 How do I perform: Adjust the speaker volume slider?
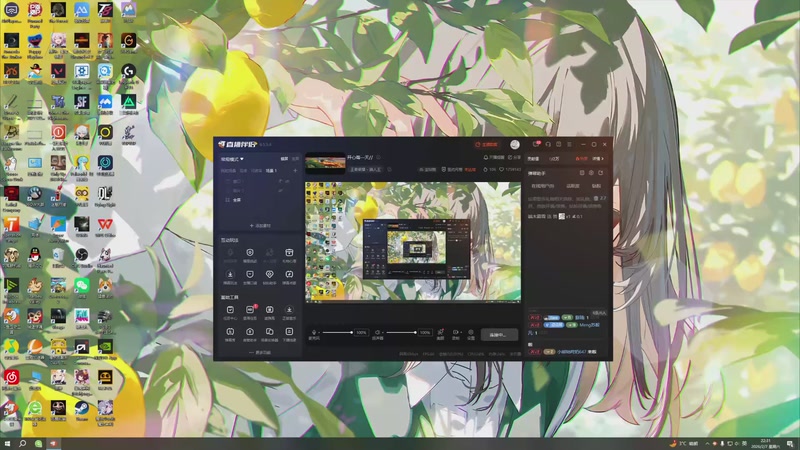(x=401, y=333)
